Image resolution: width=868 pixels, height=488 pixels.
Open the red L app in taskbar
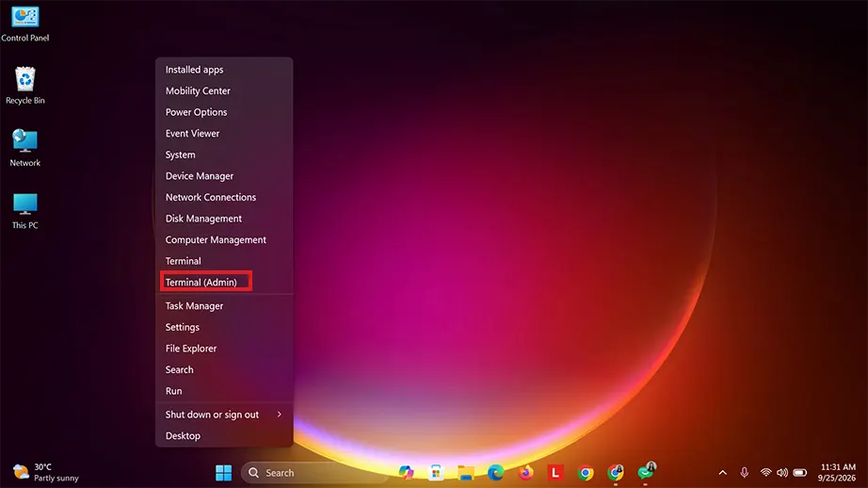[555, 473]
